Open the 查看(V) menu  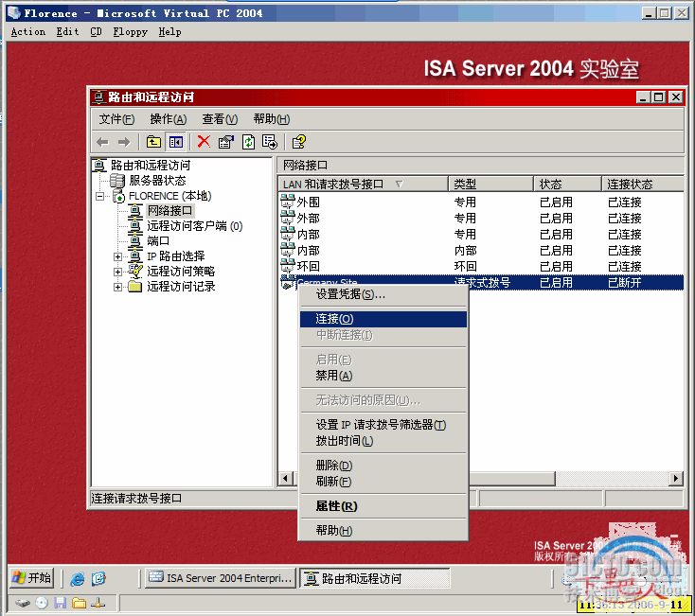point(220,119)
